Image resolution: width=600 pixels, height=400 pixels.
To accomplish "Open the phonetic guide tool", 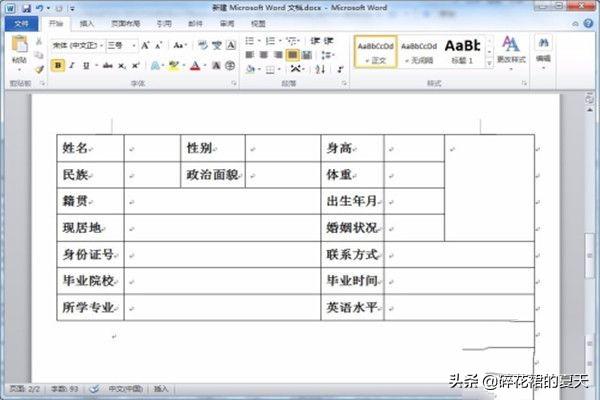I will [217, 46].
